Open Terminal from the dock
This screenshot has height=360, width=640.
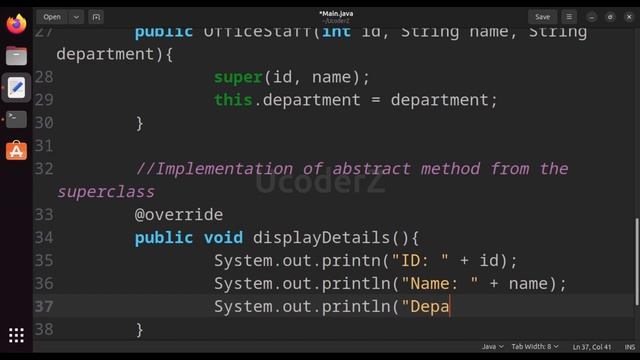[16, 119]
